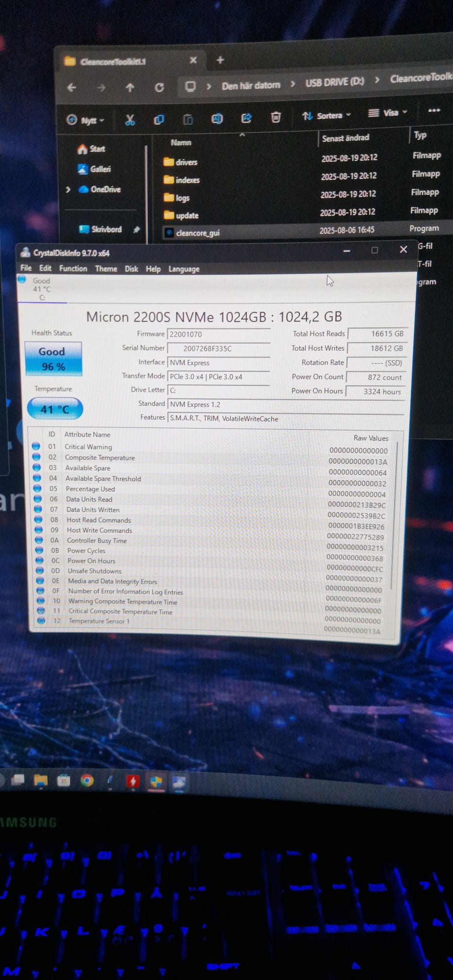
Task: Open new tab in File Explorer
Action: (220, 60)
